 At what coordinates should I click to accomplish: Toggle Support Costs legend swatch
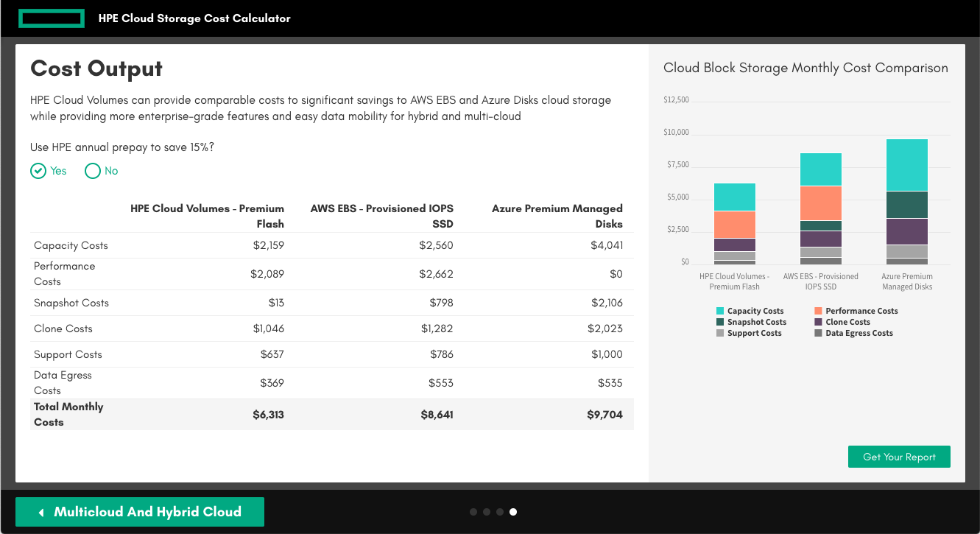click(x=720, y=334)
